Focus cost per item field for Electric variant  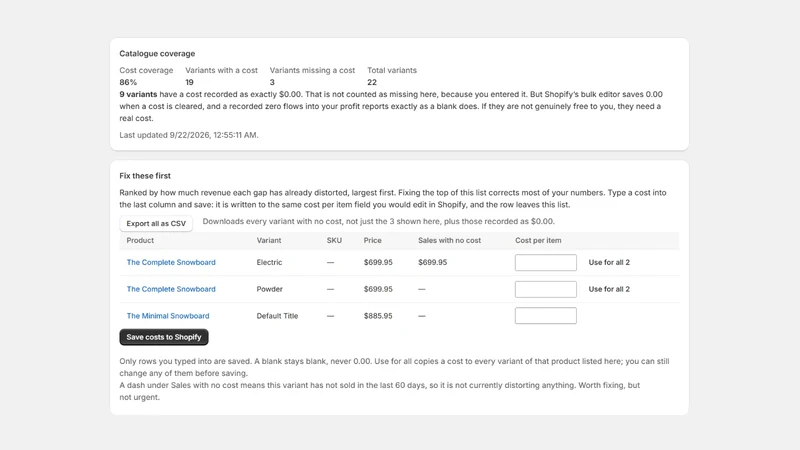pyautogui.click(x=545, y=262)
